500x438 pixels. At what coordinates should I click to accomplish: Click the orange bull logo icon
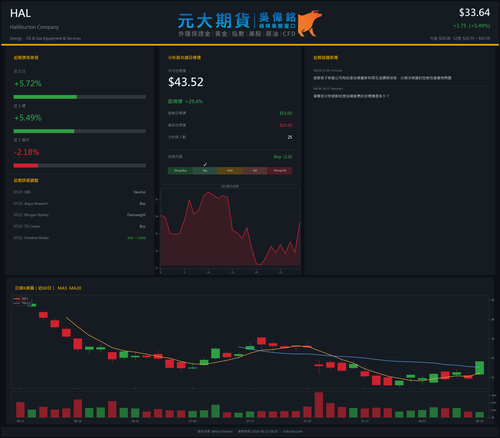pos(309,23)
